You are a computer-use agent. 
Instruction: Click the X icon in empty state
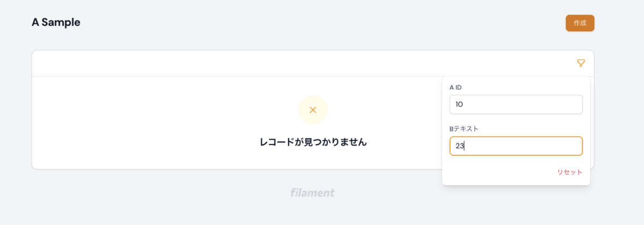click(x=313, y=110)
